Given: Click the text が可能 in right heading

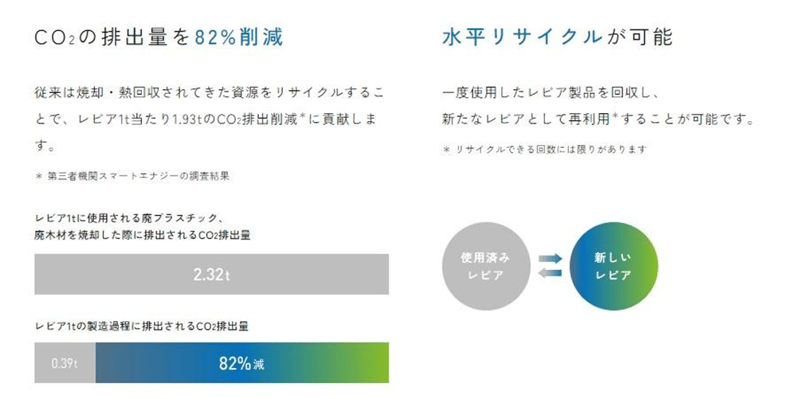Looking at the screenshot, I should (640, 37).
